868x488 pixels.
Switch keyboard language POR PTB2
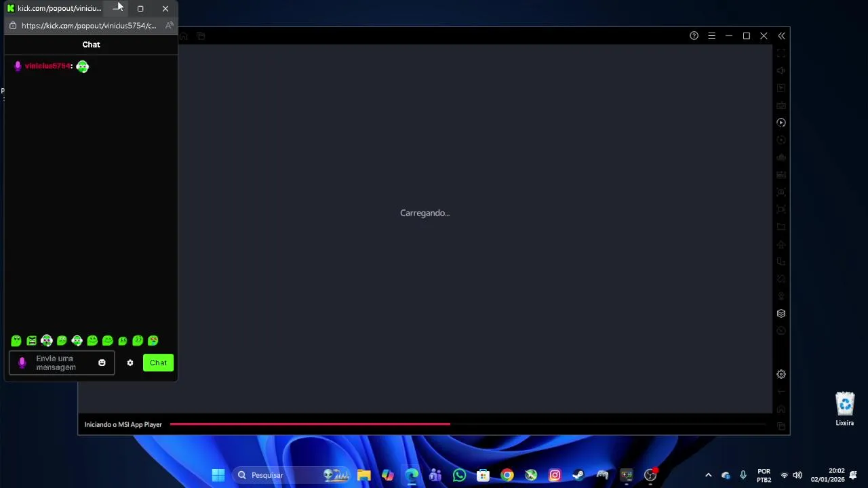point(764,475)
